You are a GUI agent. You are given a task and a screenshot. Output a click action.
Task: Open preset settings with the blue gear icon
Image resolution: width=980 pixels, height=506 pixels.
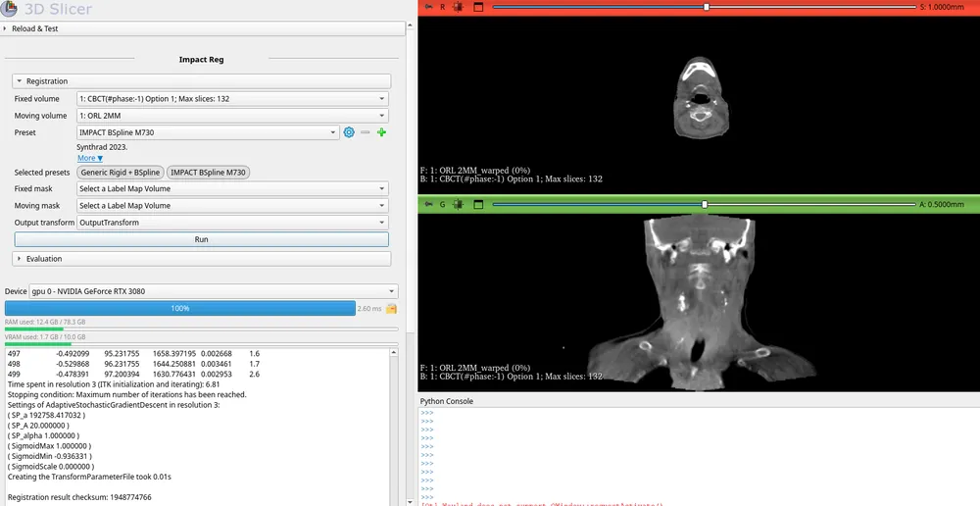coord(349,132)
